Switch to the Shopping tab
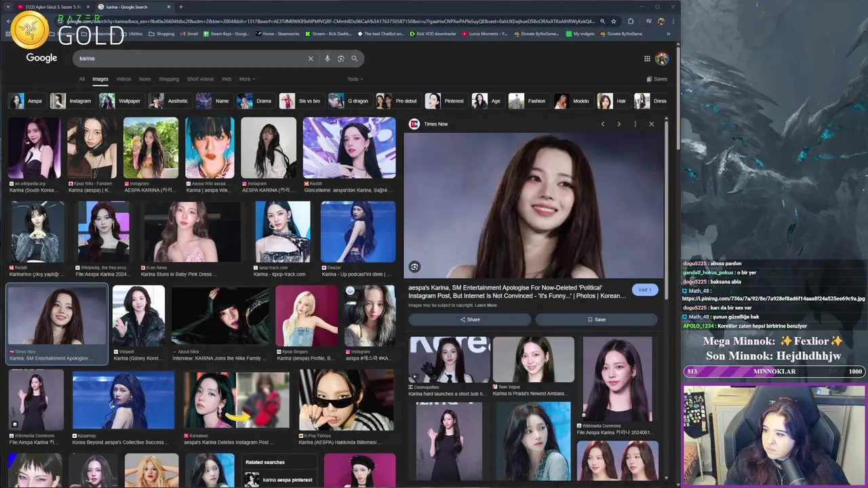Viewport: 868px width, 488px height. click(x=169, y=79)
